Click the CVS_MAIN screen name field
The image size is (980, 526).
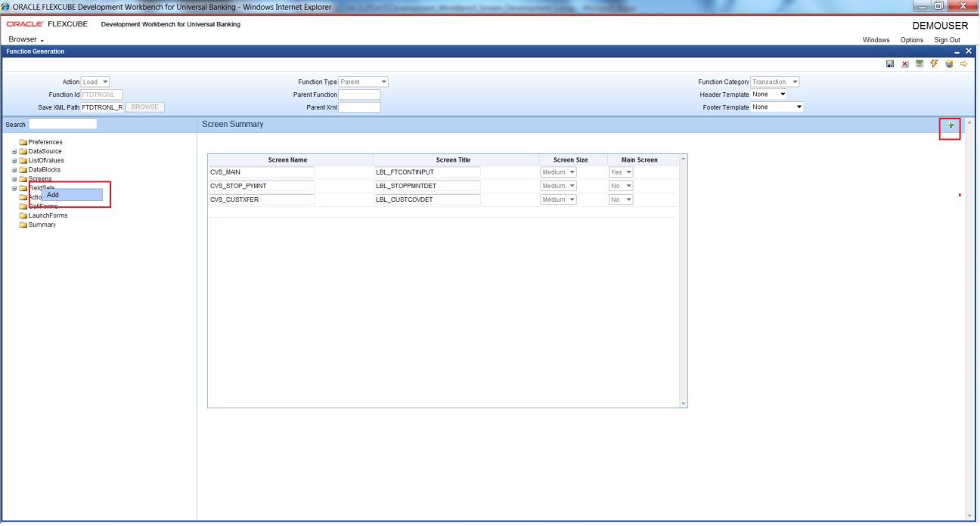pyautogui.click(x=261, y=172)
